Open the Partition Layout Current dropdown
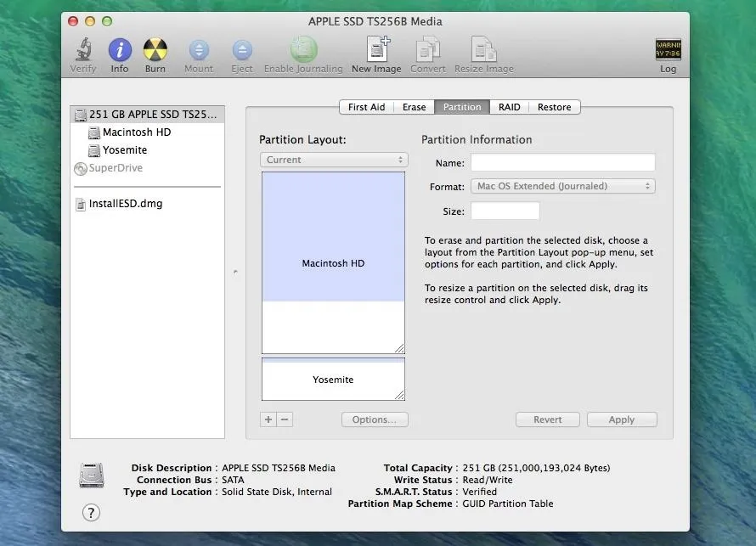The height and width of the screenshot is (546, 756). click(x=334, y=160)
